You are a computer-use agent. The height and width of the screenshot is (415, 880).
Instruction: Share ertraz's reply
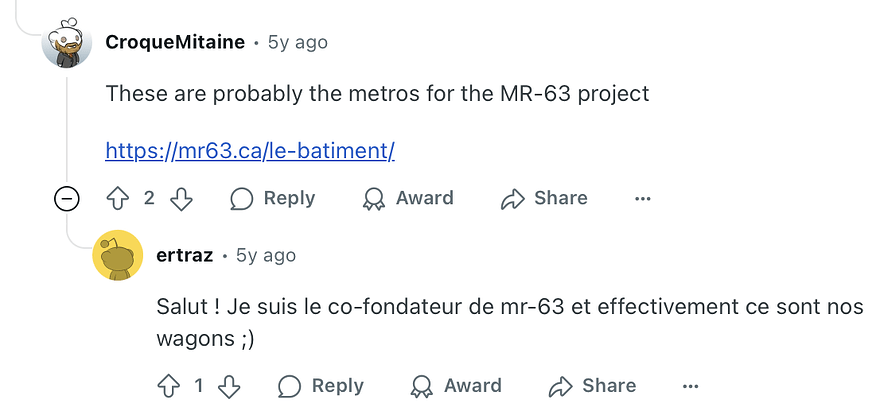coord(592,386)
